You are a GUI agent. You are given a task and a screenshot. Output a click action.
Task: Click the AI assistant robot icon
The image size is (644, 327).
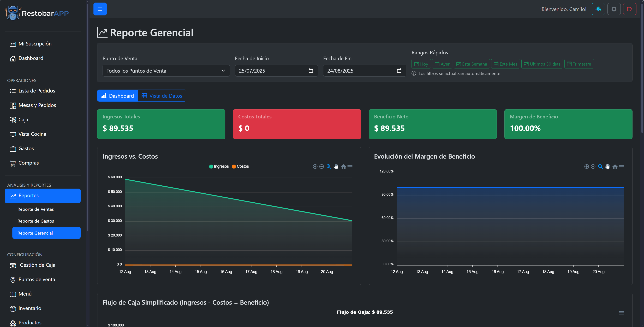coord(598,9)
